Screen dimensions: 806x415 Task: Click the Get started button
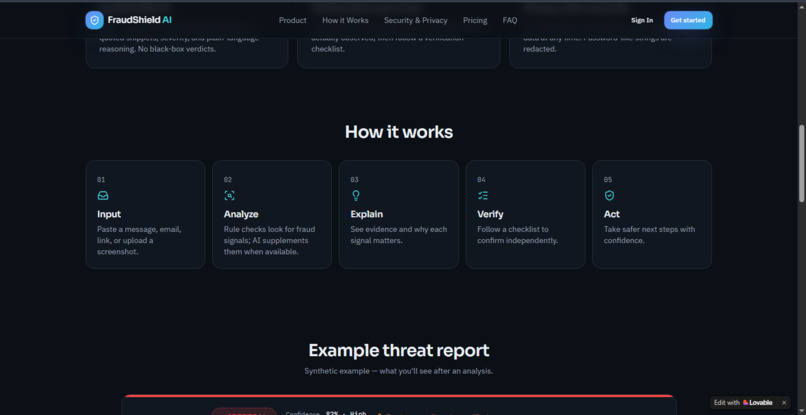coord(688,20)
